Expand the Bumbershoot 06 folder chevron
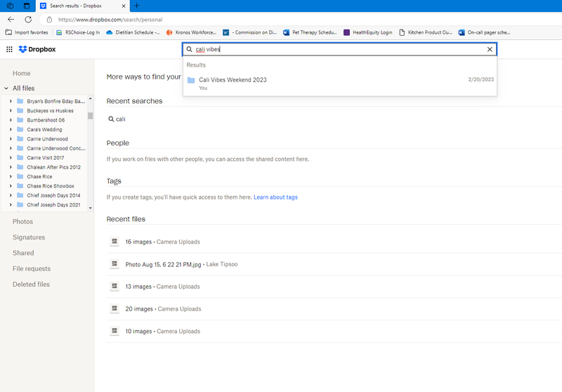Viewport: 562px width, 392px height. (x=11, y=120)
